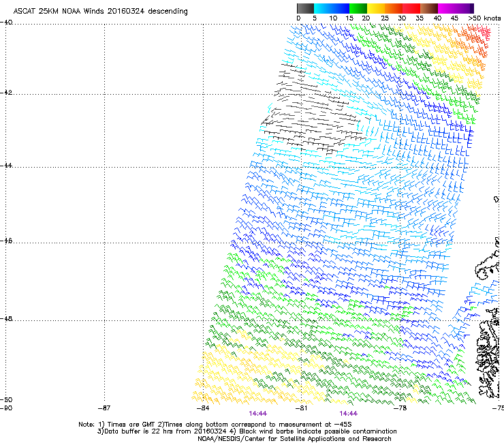Click the legend label '10' under the color bar

click(x=333, y=18)
